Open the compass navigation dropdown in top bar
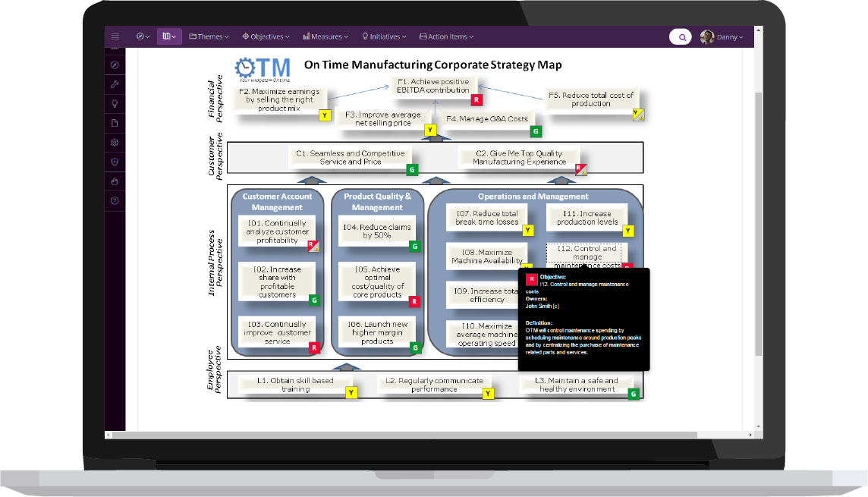 click(143, 36)
